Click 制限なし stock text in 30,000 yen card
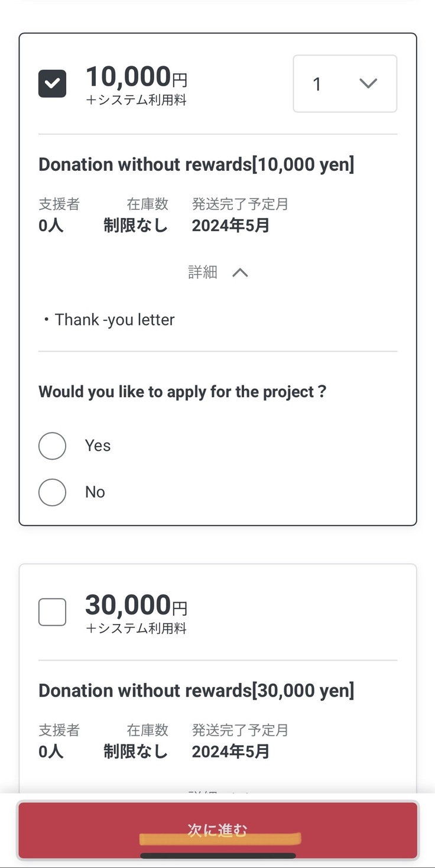This screenshot has width=435, height=868. tap(135, 752)
